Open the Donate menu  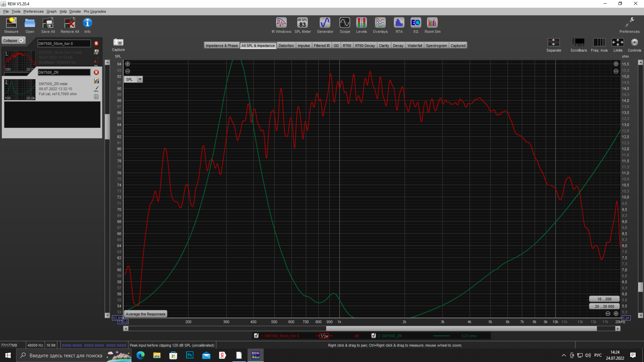pyautogui.click(x=75, y=11)
